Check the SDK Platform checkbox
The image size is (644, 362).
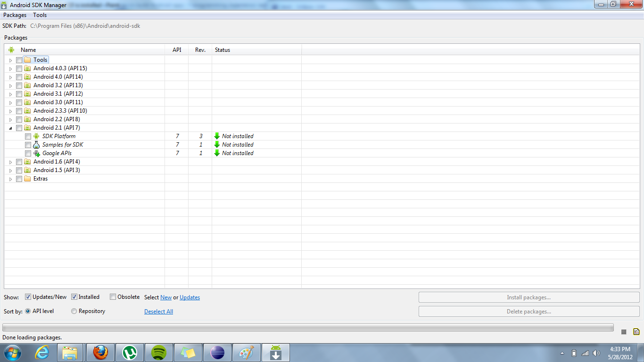pyautogui.click(x=28, y=136)
